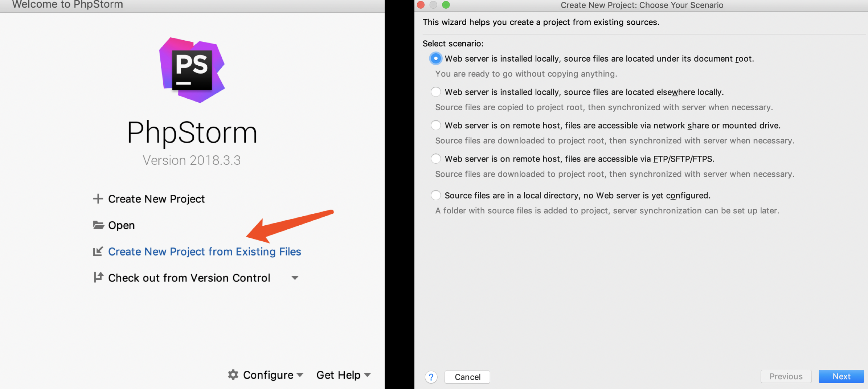Click the disabled Previous button
Screen dimensions: 868x389
[x=786, y=377]
